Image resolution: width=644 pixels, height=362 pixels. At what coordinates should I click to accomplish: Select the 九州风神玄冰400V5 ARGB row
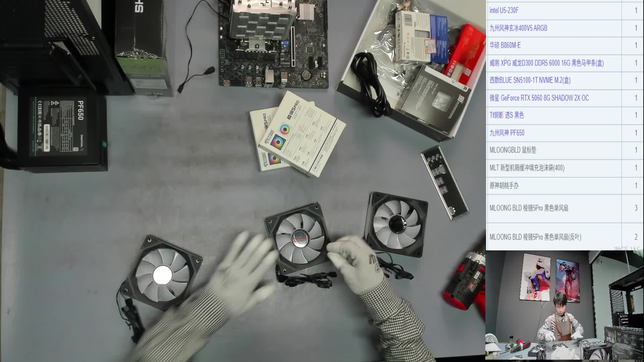(518, 28)
